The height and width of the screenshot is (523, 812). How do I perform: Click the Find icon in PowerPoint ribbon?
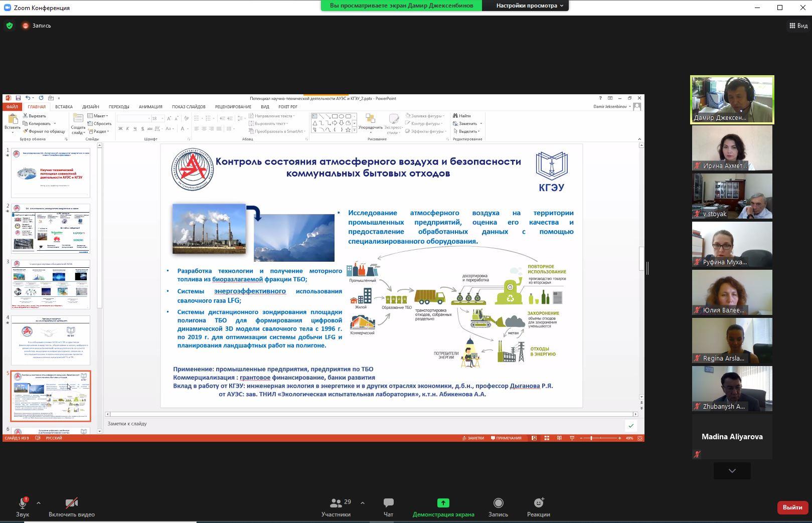pos(461,116)
